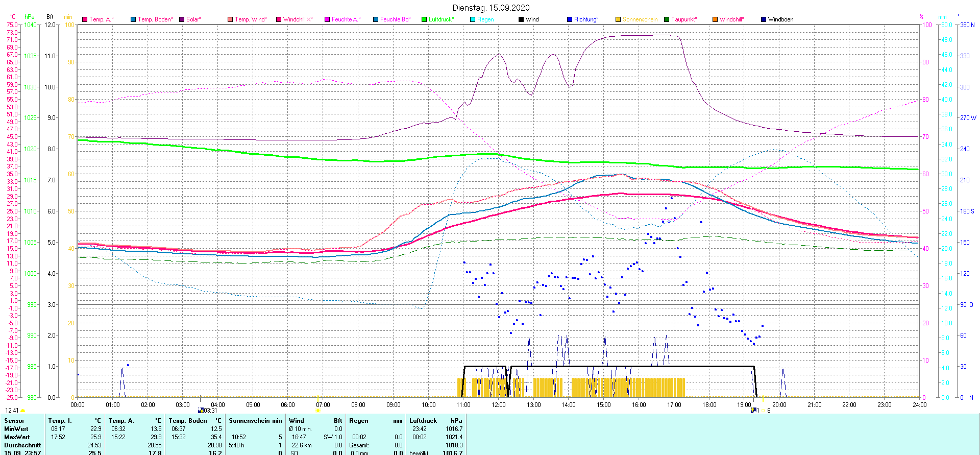Click the yellow sun icon beside 12:41
980x455 pixels.
22,411
